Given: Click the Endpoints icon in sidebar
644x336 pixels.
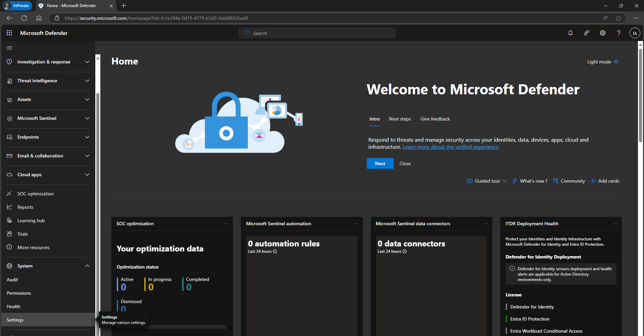Looking at the screenshot, I should pos(9,137).
